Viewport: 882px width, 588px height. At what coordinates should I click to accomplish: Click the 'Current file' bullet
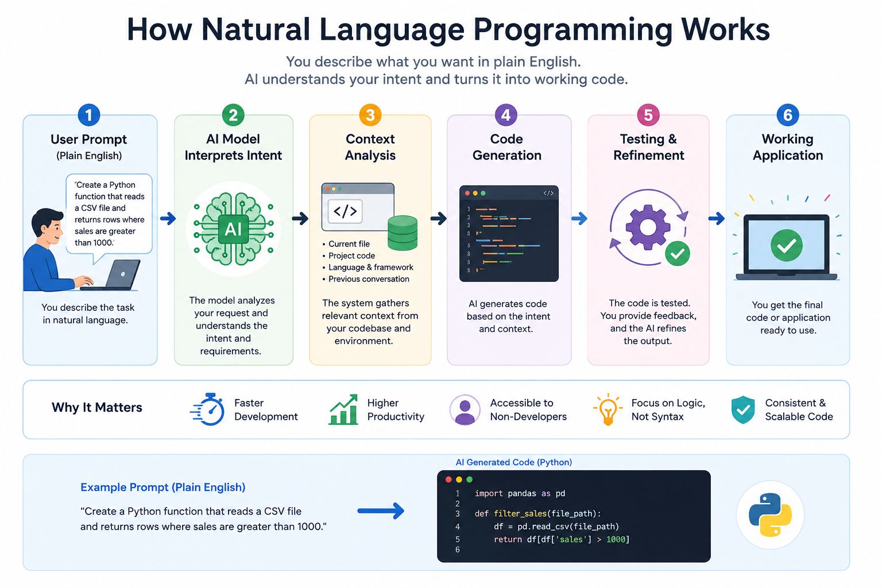[x=346, y=244]
